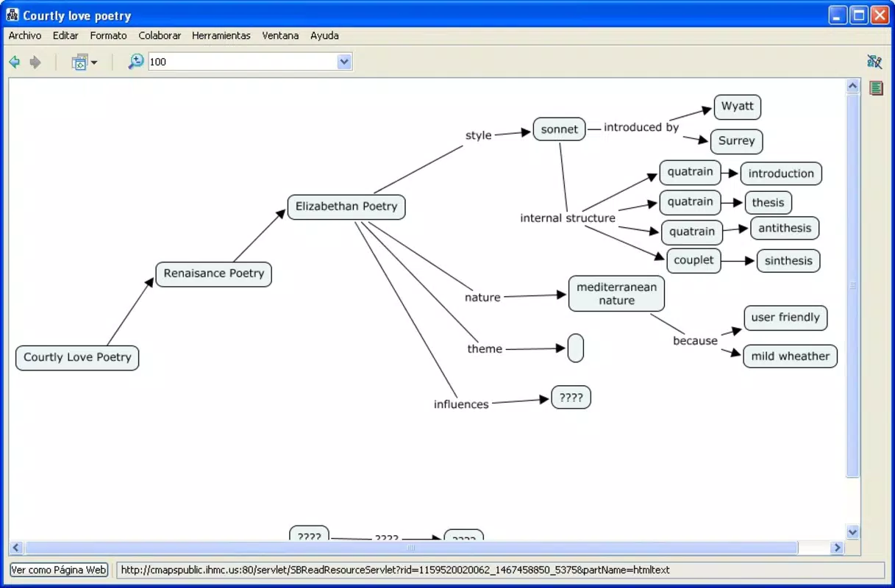Select the empty node after theme

click(x=576, y=348)
